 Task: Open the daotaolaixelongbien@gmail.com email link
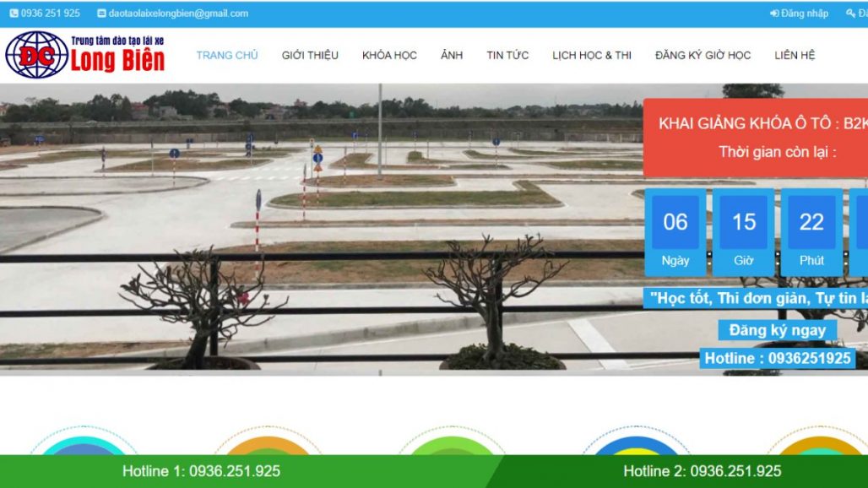coord(178,14)
